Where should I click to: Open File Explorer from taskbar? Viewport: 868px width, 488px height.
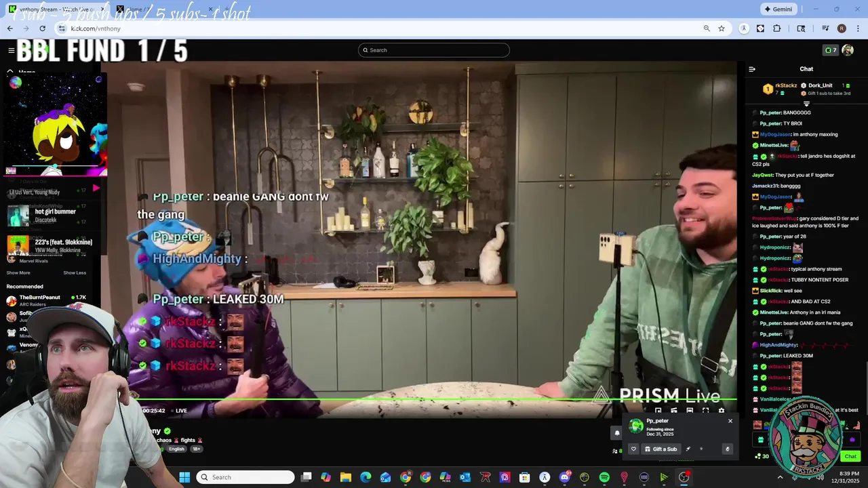point(346,477)
